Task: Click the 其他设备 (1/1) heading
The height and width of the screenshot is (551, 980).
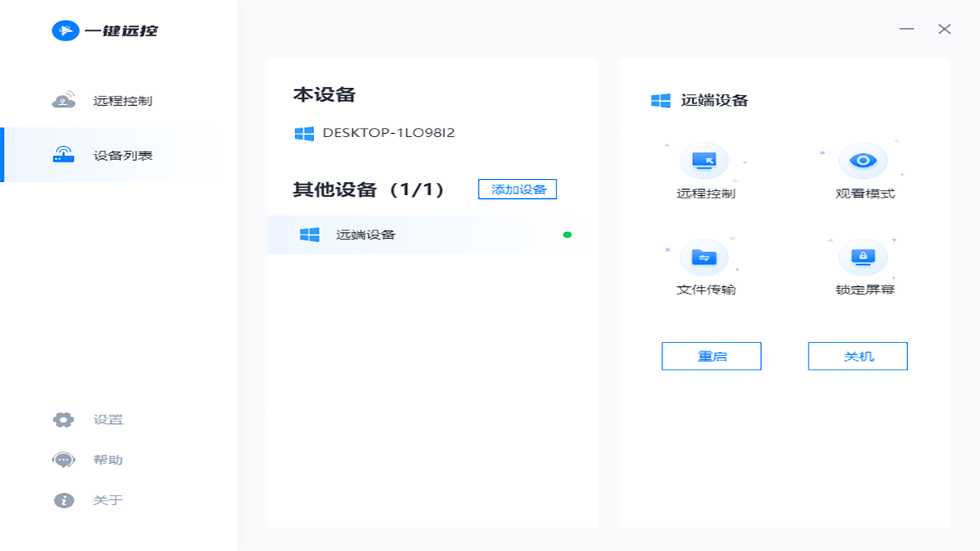Action: tap(369, 190)
